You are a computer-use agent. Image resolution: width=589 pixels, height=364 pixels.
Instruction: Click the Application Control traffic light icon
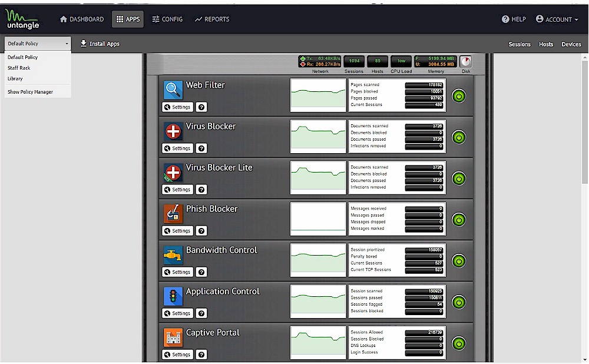pos(173,296)
